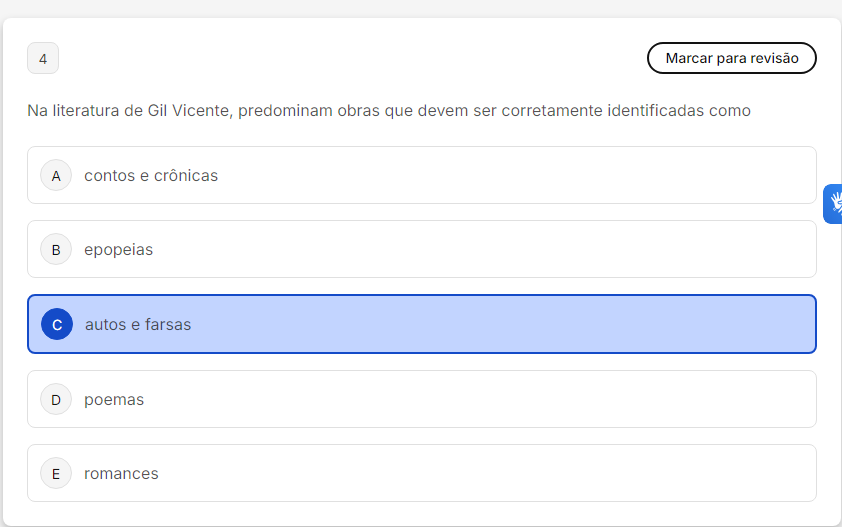This screenshot has height=527, width=842.
Task: Select the letter B circle
Action: pyautogui.click(x=56, y=250)
